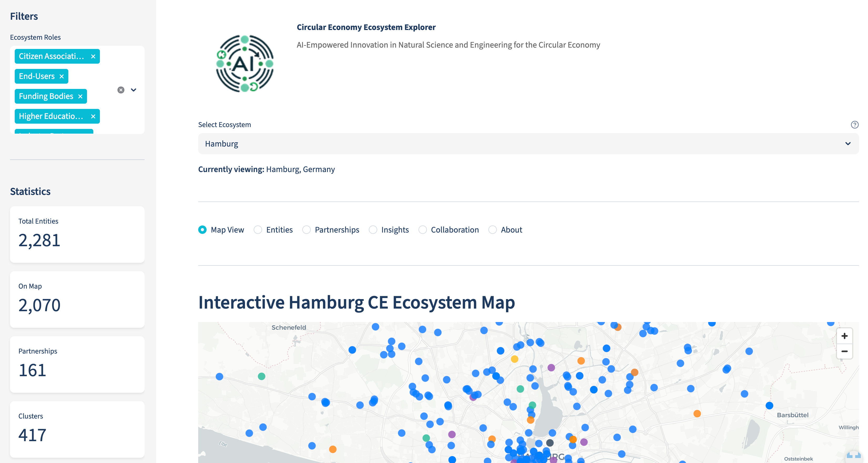
Task: Open the About section
Action: (492, 230)
